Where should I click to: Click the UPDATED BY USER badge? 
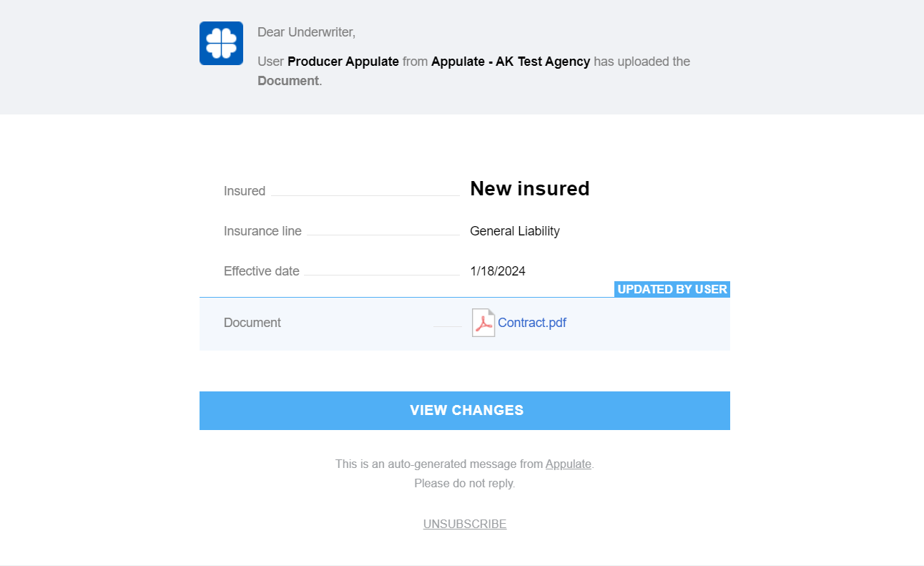coord(672,289)
